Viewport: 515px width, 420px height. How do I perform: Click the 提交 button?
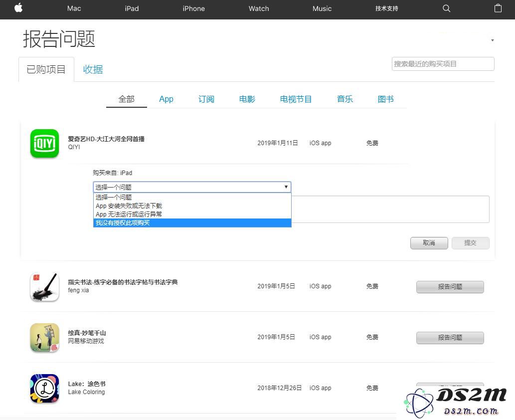pos(470,243)
